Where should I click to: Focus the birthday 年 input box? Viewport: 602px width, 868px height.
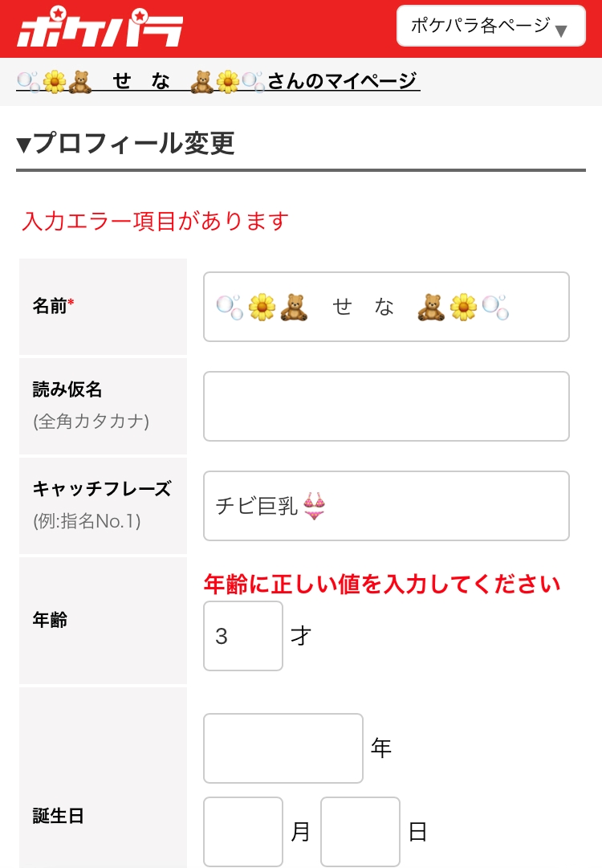pos(283,748)
